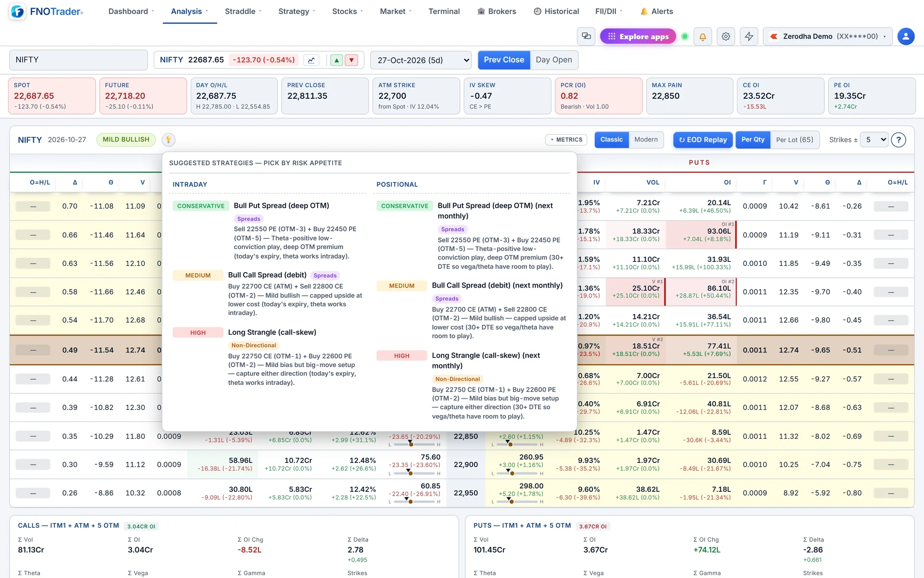Click the 22,900 call price range slider
The image size is (924, 578).
[414, 473]
